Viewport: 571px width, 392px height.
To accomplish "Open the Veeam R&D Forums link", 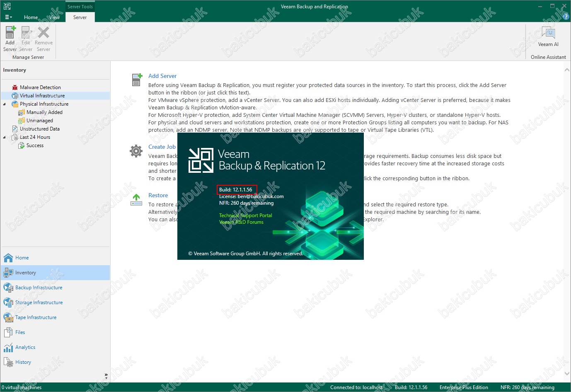I will coord(241,222).
